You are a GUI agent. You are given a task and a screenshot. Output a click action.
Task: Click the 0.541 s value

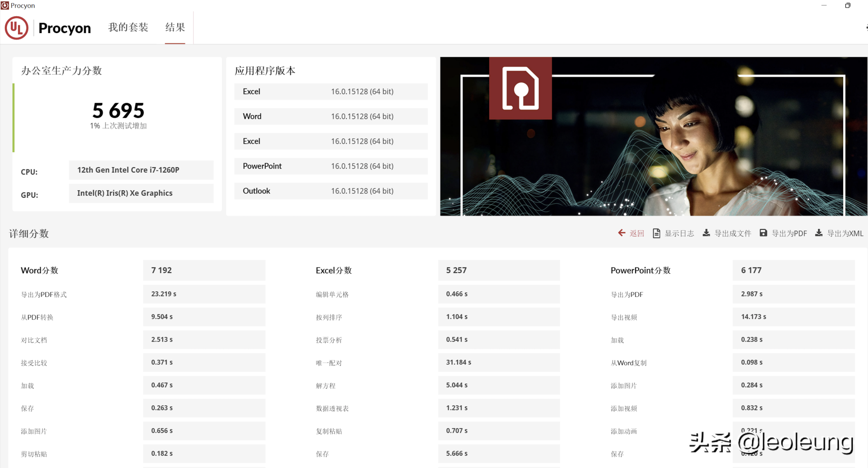(x=499, y=340)
